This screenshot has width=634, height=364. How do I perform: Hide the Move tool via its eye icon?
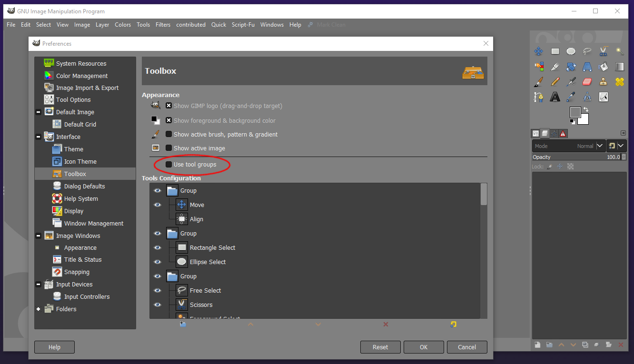point(158,205)
